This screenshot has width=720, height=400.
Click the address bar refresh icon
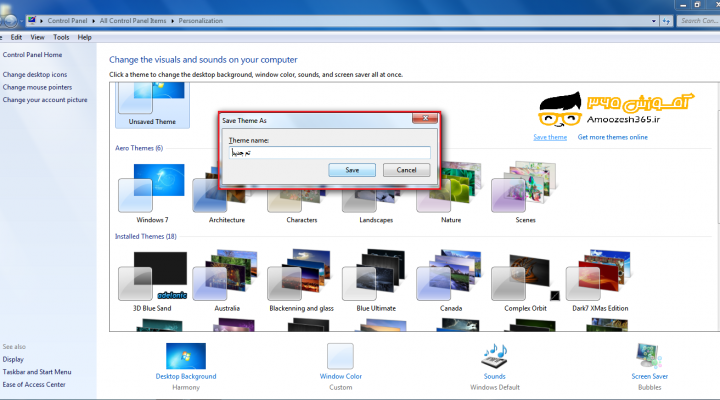click(666, 21)
